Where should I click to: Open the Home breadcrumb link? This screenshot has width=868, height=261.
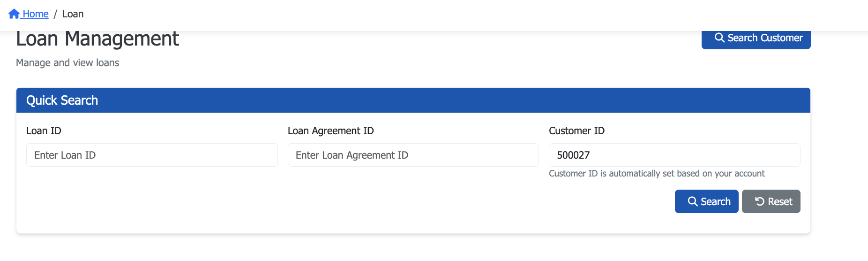[36, 14]
